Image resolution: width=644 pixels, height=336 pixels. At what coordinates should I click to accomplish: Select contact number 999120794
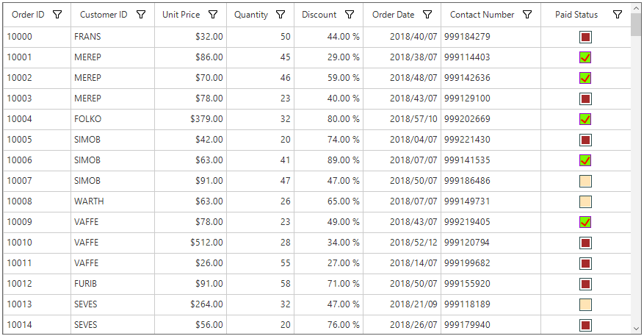click(x=491, y=243)
